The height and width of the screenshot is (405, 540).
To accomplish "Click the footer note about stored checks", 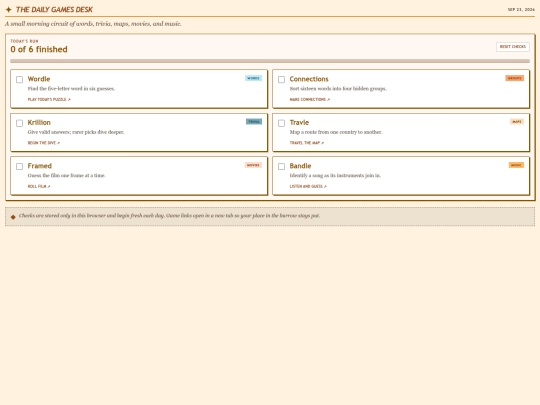I will point(169,216).
